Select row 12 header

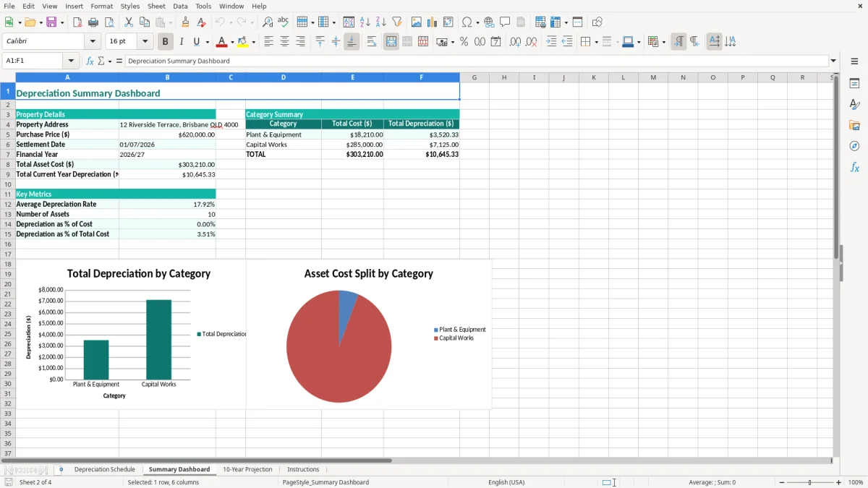click(8, 204)
